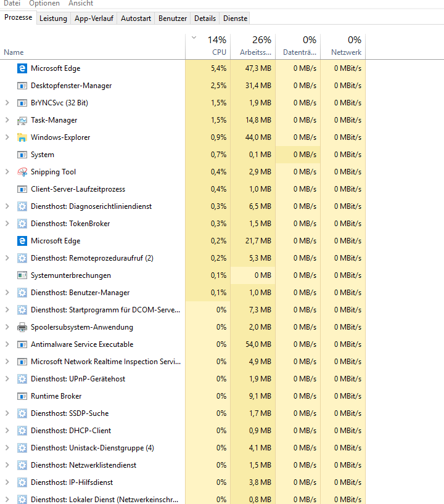This screenshot has width=444, height=504.
Task: Expand the Windows-Explorer process group
Action: 7,137
